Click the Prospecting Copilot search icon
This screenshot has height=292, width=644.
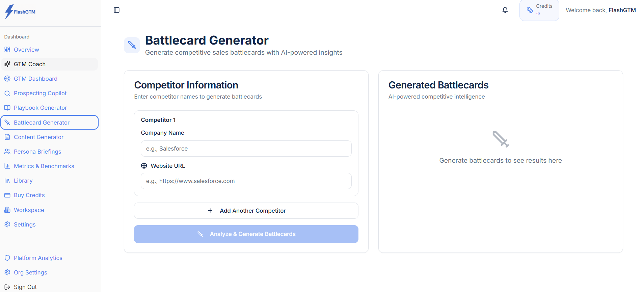tap(7, 93)
